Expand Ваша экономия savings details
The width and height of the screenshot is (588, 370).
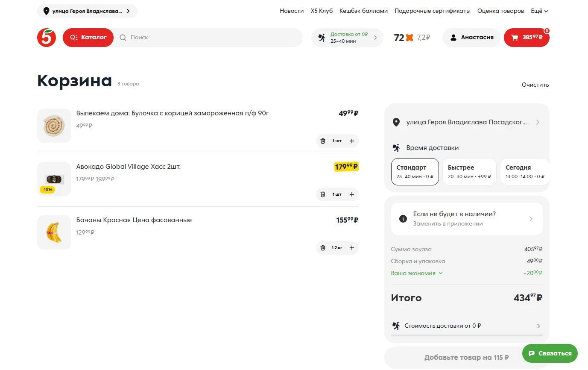417,273
